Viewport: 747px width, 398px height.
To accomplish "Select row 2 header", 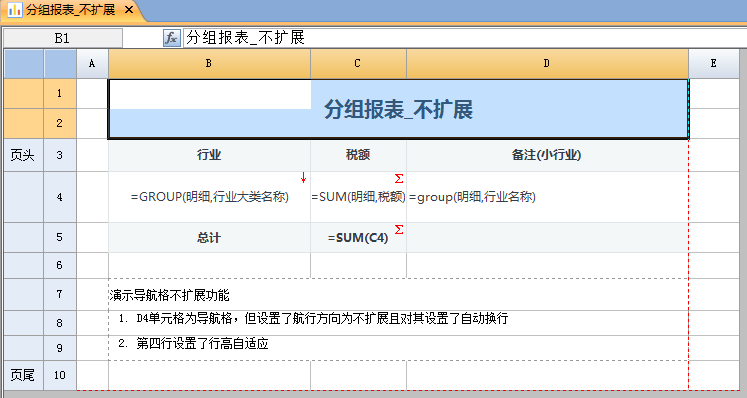I will pos(60,123).
